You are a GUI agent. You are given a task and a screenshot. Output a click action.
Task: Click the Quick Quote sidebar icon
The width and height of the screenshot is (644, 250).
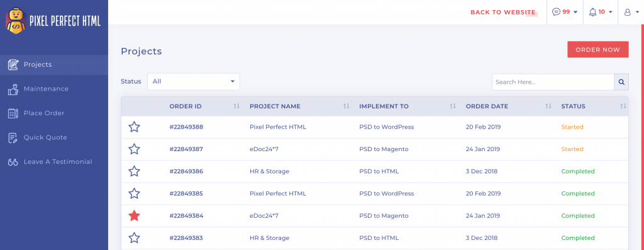[13, 138]
